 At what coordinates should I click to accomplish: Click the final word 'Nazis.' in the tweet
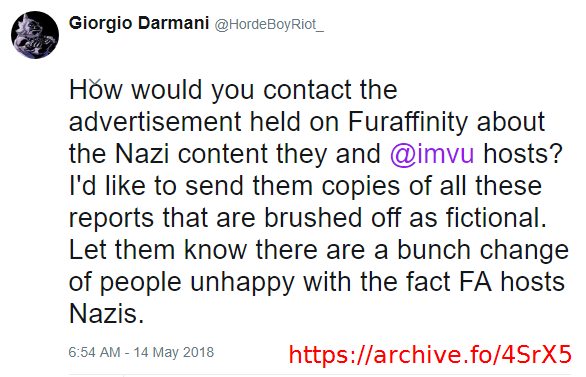tap(107, 313)
